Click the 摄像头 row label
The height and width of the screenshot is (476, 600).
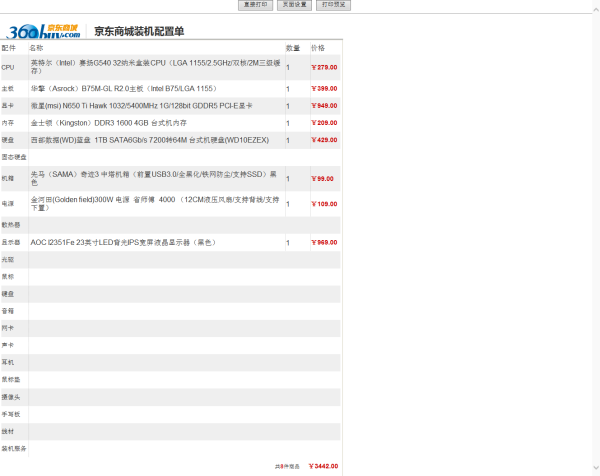(11, 397)
